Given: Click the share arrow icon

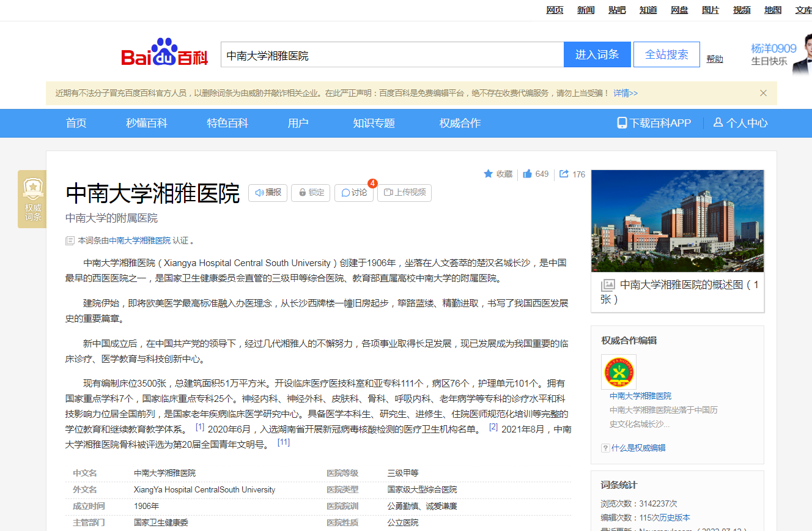Looking at the screenshot, I should [564, 174].
